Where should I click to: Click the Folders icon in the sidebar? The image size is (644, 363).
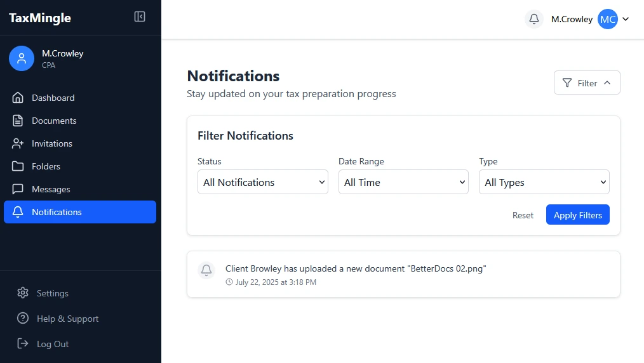pyautogui.click(x=18, y=166)
